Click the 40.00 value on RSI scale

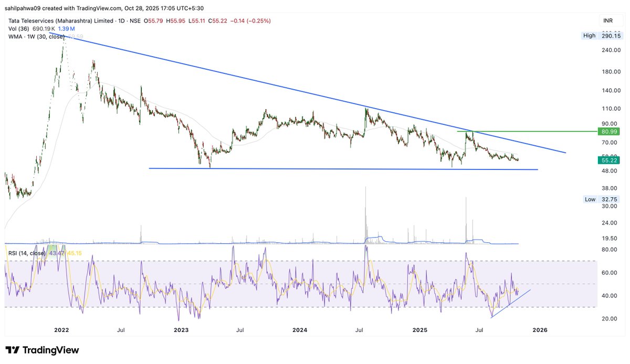(x=609, y=296)
